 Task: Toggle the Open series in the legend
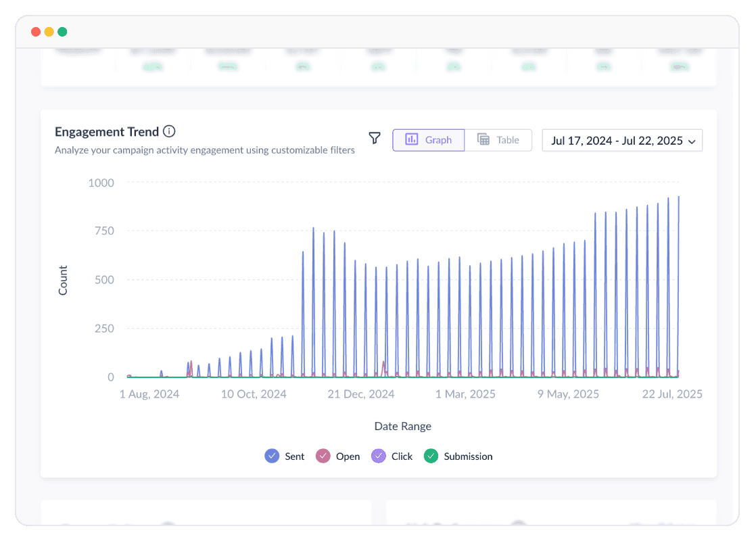click(x=337, y=456)
